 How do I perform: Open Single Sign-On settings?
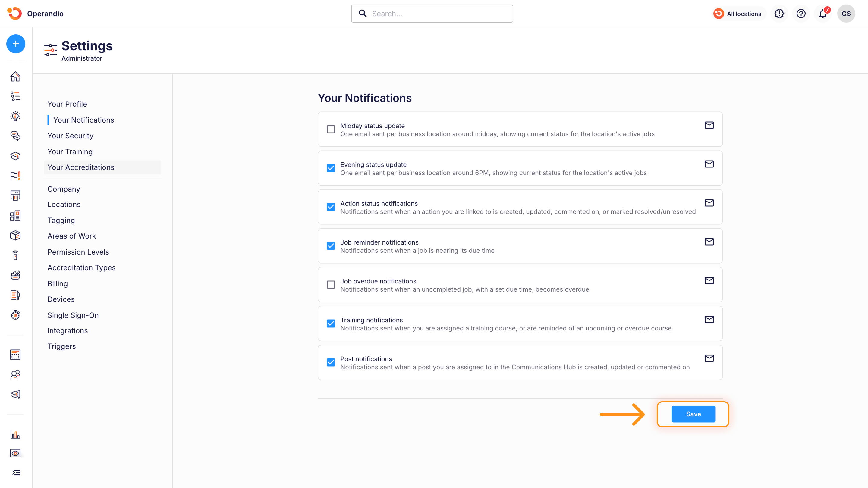(73, 315)
